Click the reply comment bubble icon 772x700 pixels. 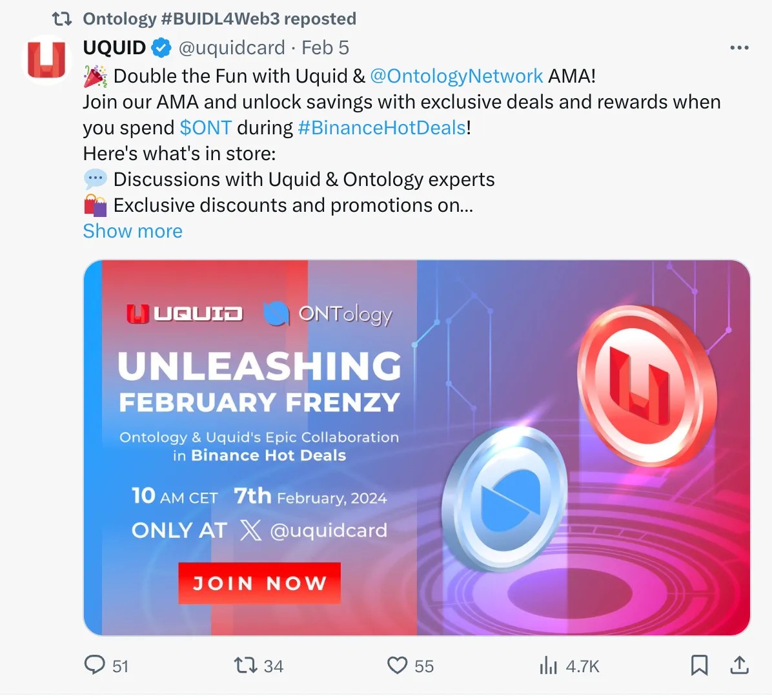click(x=95, y=665)
